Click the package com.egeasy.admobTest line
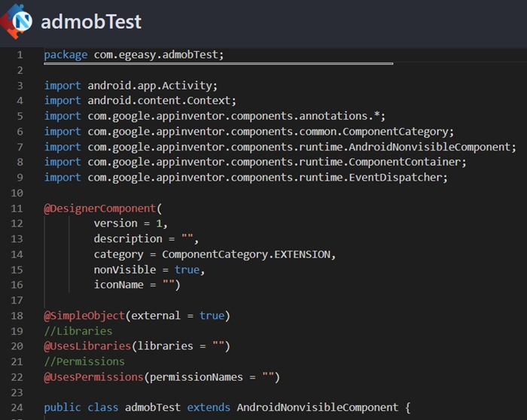This screenshot has width=527, height=420. 134,54
